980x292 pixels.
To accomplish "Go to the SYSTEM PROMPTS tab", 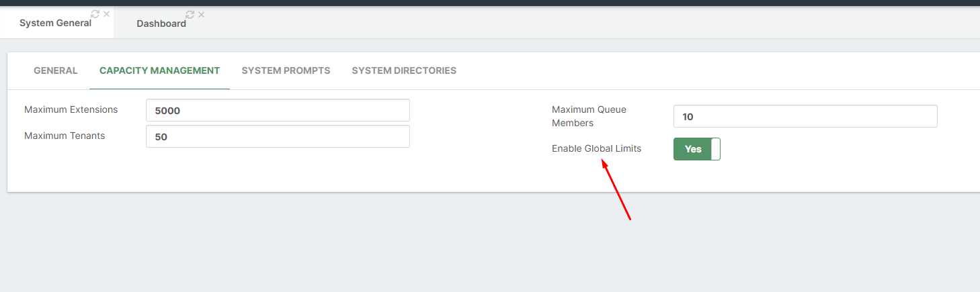I will [286, 70].
